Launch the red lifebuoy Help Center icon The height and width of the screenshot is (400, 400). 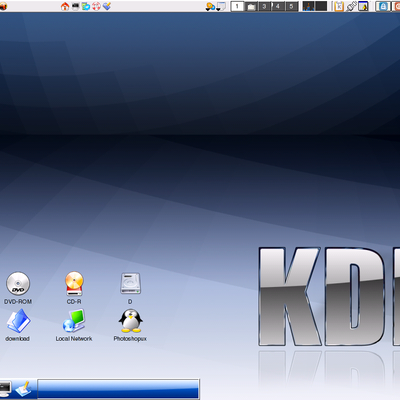tap(96, 6)
